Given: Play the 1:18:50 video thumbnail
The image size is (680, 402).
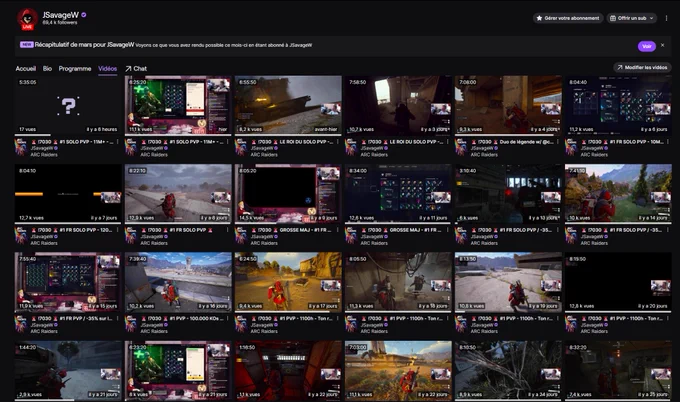Looking at the screenshot, I should click(288, 370).
